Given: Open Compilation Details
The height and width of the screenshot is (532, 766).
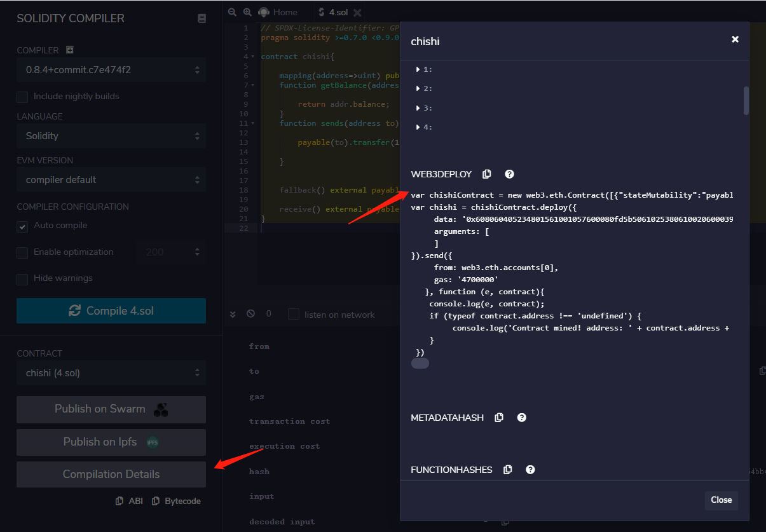Looking at the screenshot, I should click(x=111, y=474).
